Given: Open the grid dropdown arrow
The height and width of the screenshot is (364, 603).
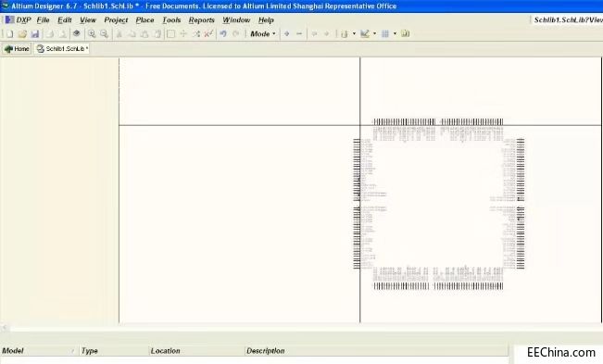Looking at the screenshot, I should [x=395, y=34].
